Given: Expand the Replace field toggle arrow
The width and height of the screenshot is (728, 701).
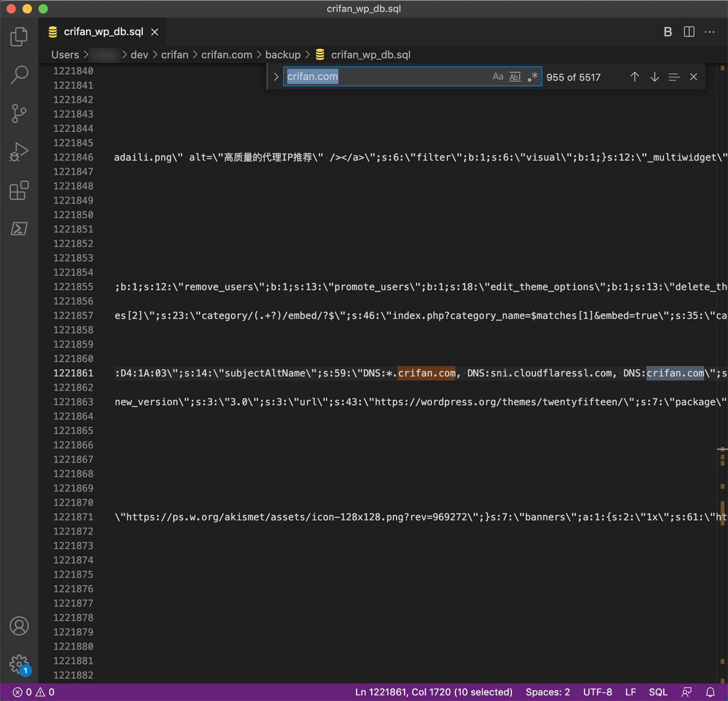Looking at the screenshot, I should click(x=276, y=77).
